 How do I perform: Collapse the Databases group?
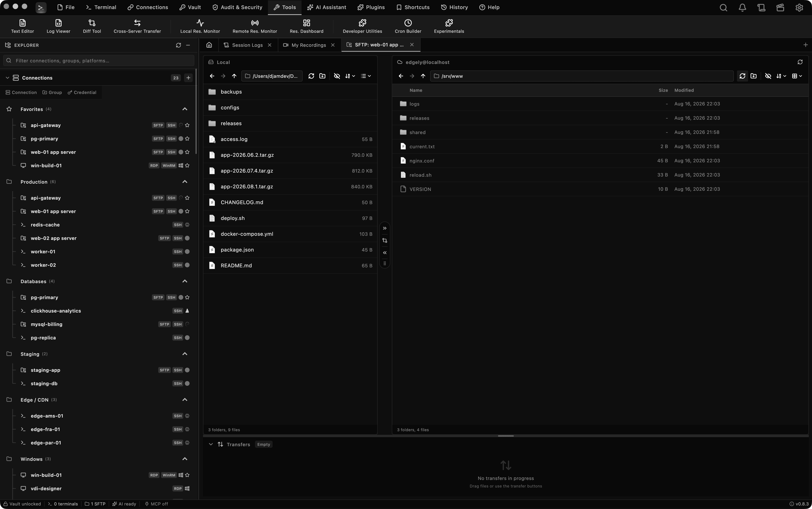pos(184,281)
